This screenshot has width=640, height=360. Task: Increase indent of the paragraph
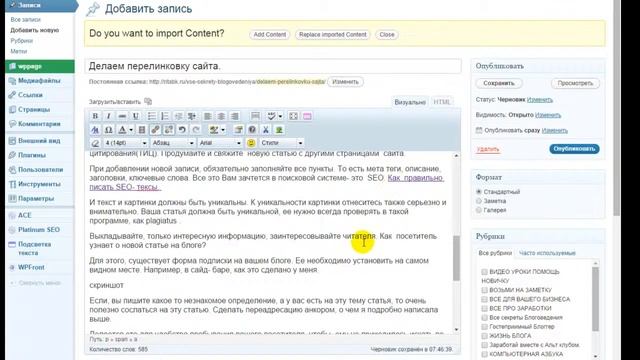[191, 116]
